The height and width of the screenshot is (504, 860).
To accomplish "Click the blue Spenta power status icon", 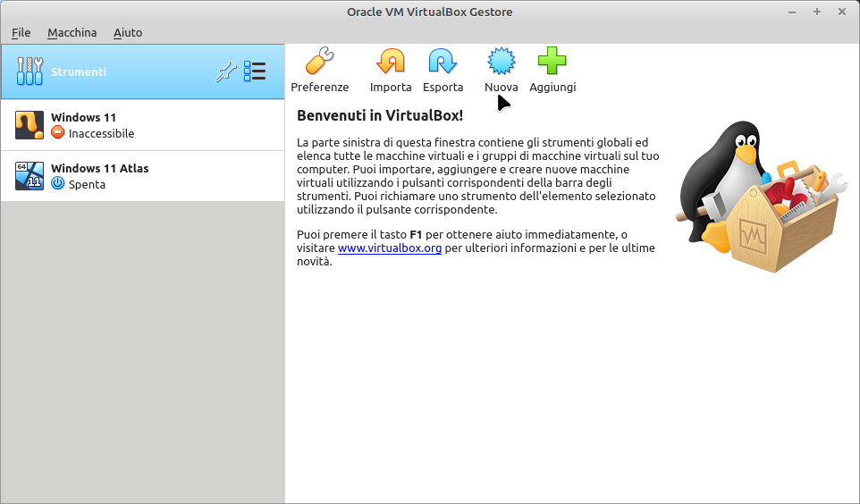I will pos(58,184).
